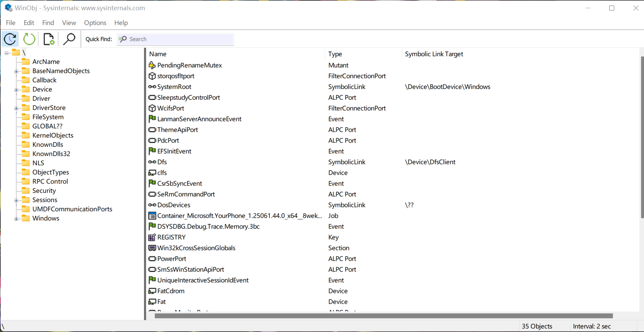The height and width of the screenshot is (332, 644).
Task: Open the Properties document toolbar icon
Action: pyautogui.click(x=49, y=39)
